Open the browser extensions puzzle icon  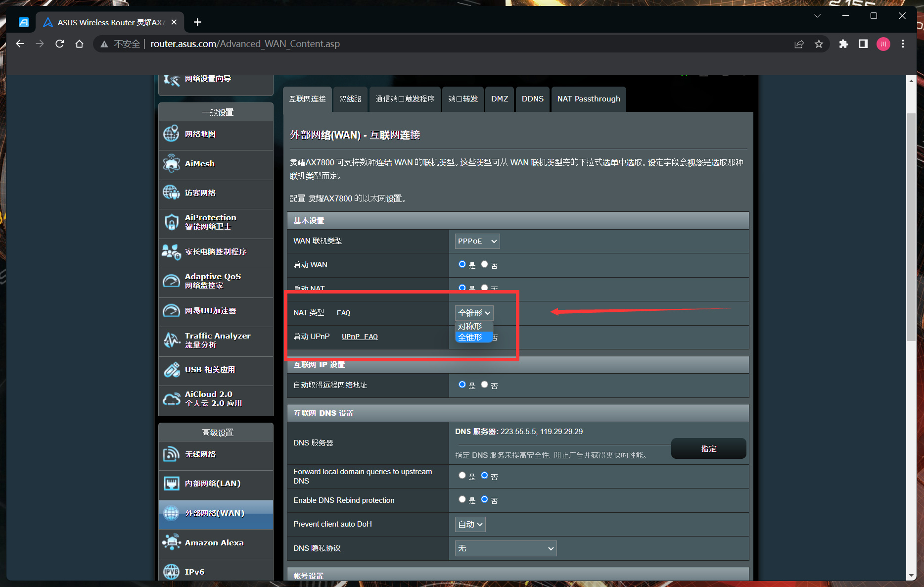point(843,44)
